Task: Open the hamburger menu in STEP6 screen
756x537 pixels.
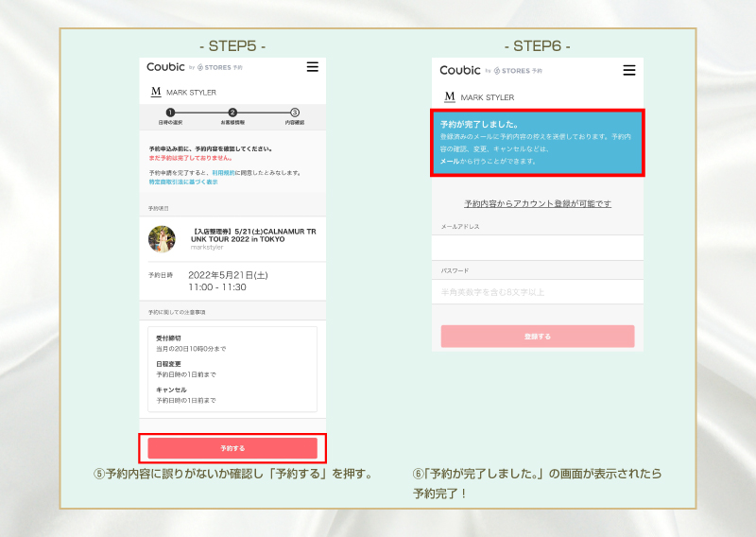Action: 629,70
